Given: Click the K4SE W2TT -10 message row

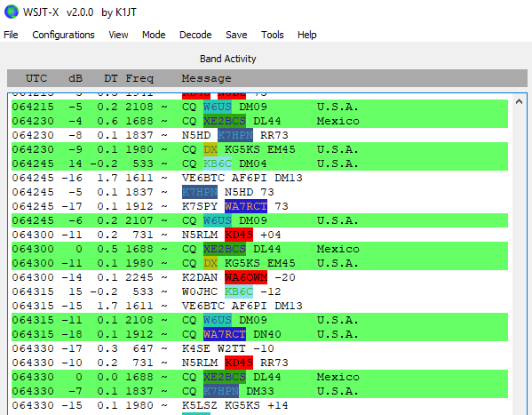Looking at the screenshot, I should (x=259, y=348).
